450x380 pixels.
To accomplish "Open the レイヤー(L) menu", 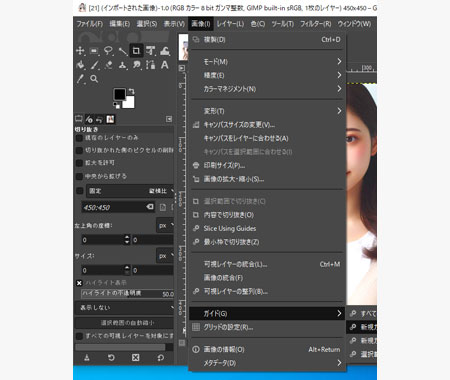I will (230, 24).
